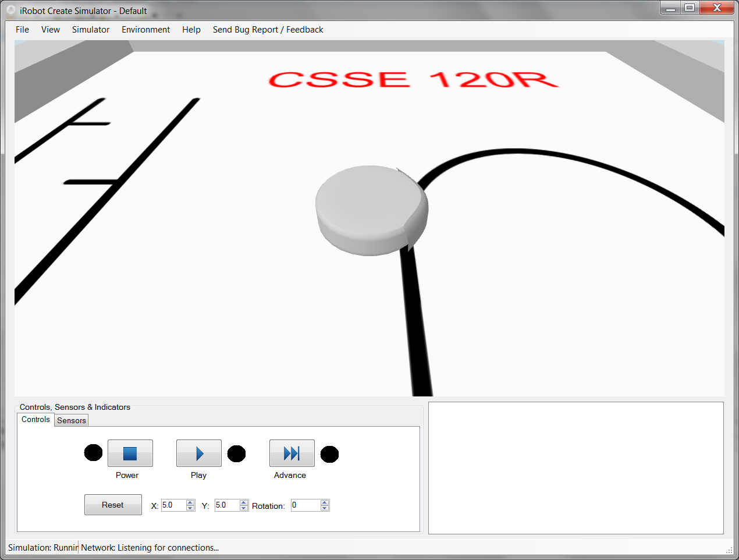Click the Advance step button
This screenshot has height=560, width=739.
click(x=292, y=453)
